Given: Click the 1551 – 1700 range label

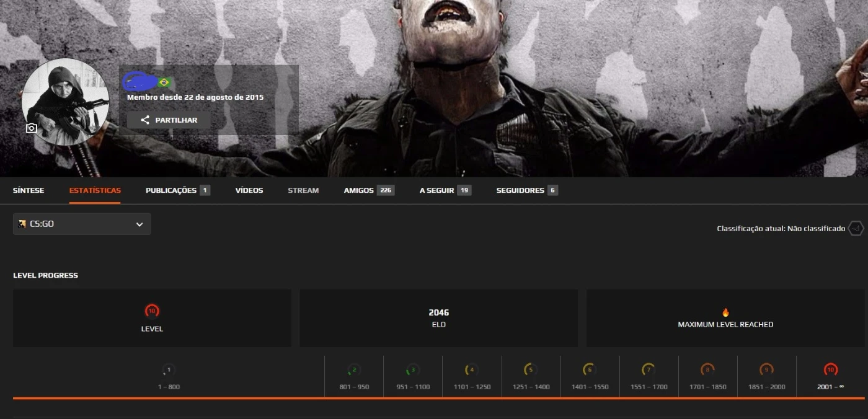Looking at the screenshot, I should (x=649, y=387).
